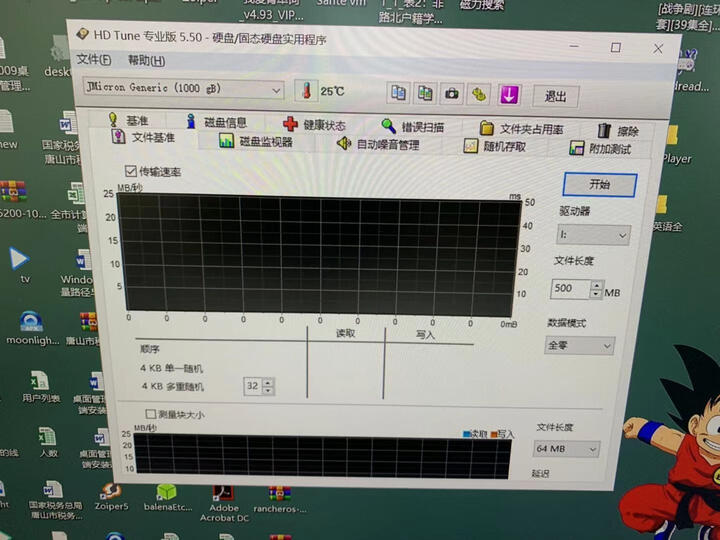720x540 pixels.
Task: Click the 开始 start button
Action: pyautogui.click(x=600, y=185)
